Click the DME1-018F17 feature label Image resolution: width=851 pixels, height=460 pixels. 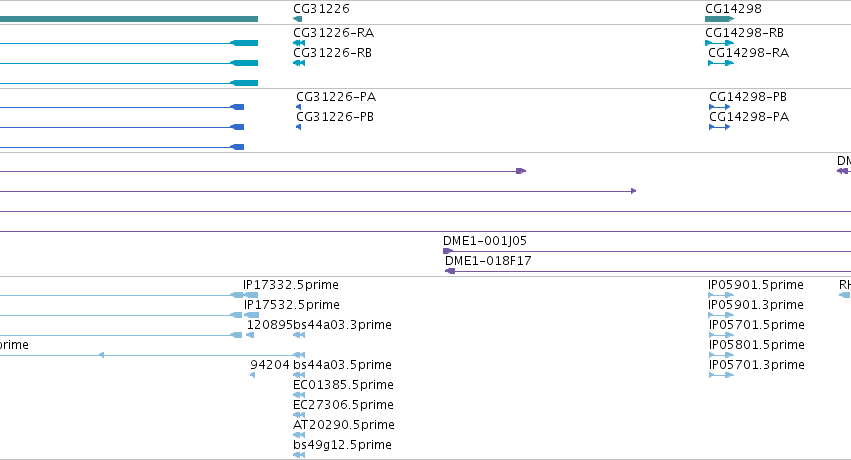point(488,260)
